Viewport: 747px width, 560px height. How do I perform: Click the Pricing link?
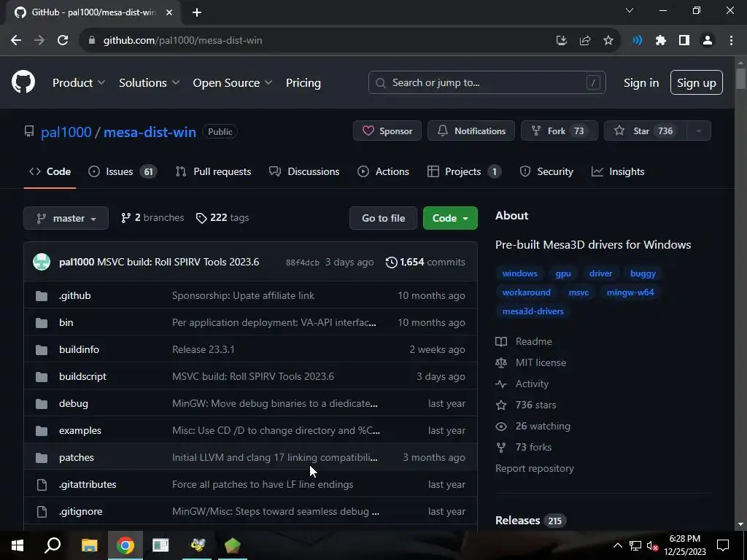[303, 82]
